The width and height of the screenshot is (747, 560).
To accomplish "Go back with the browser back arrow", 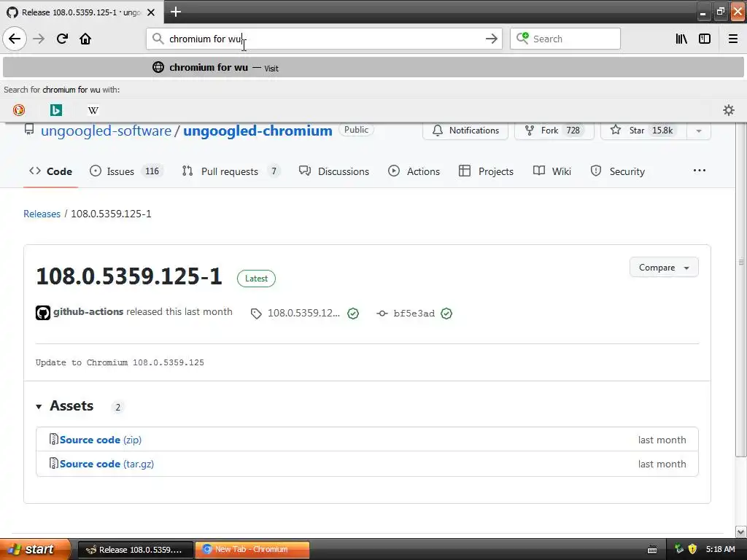I will click(x=15, y=39).
